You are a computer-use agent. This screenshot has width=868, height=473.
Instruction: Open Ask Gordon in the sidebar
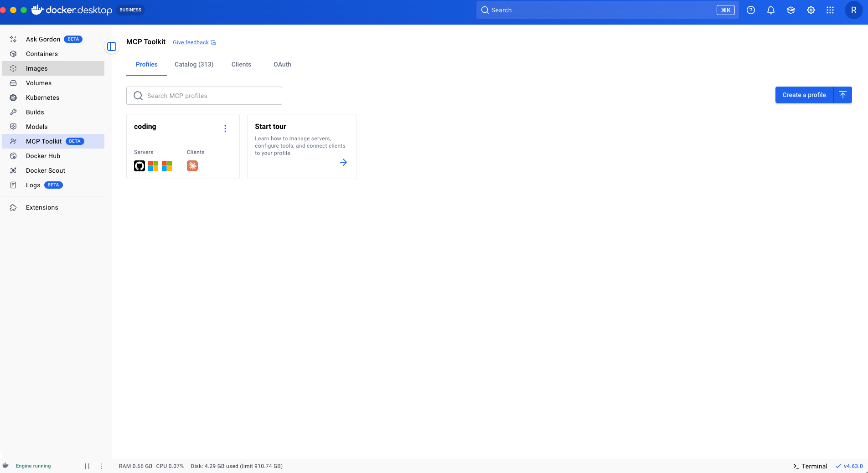coord(53,39)
